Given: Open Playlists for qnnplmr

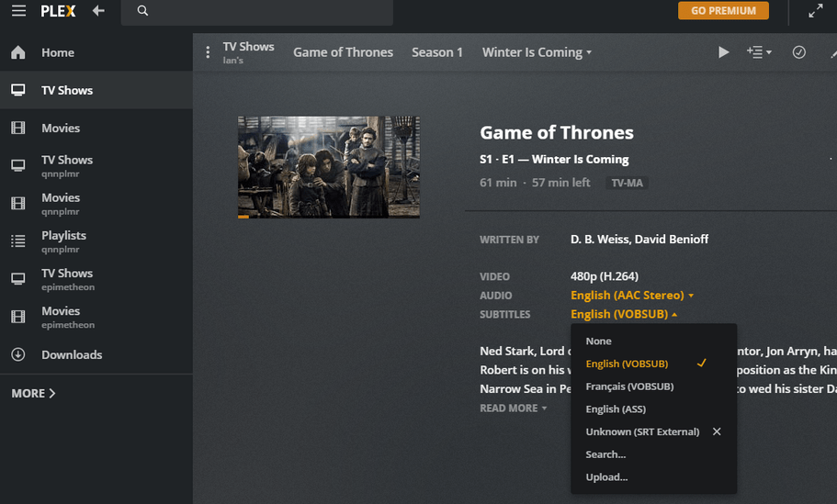Looking at the screenshot, I should click(96, 241).
